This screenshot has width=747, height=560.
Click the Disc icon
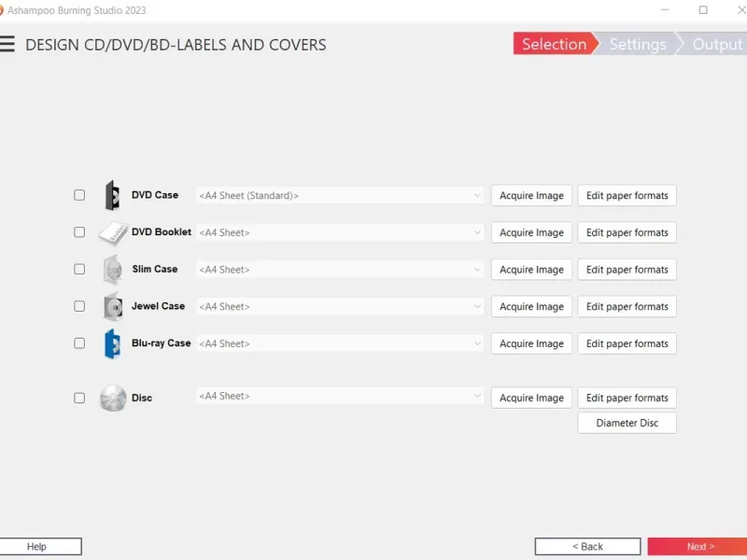[113, 399]
